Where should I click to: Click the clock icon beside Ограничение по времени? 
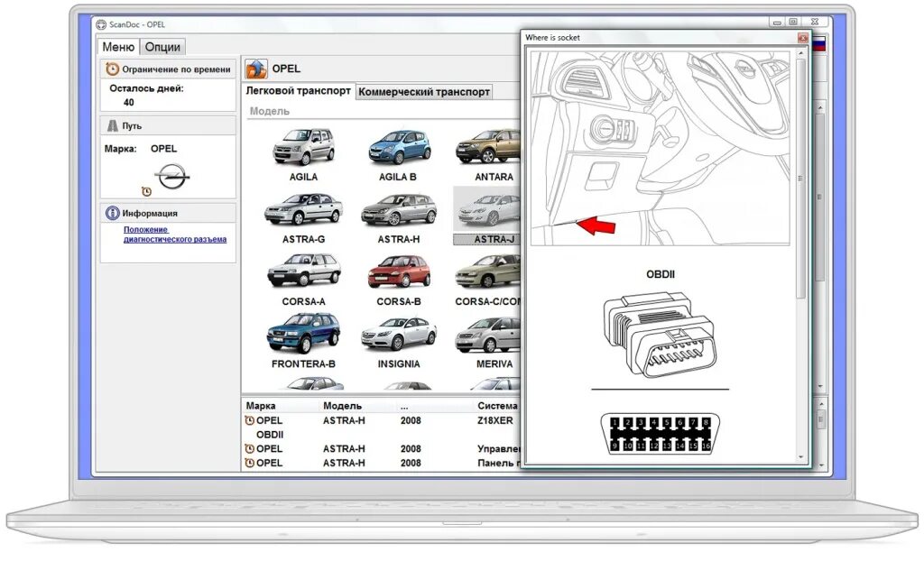point(112,69)
